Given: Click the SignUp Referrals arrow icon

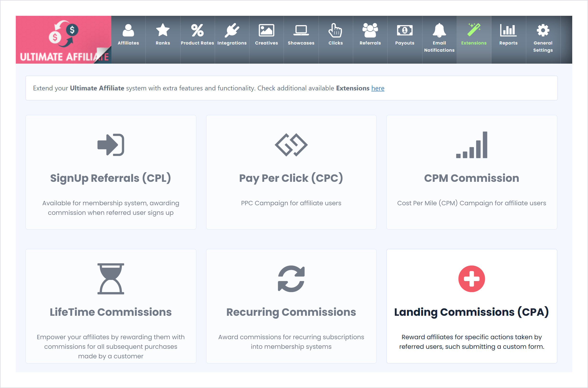Looking at the screenshot, I should tap(110, 145).
